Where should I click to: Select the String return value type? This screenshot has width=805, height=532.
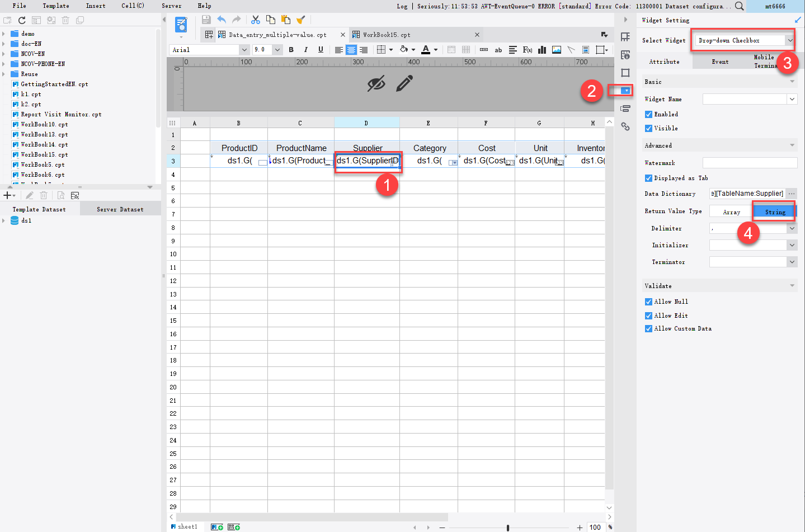(x=774, y=211)
